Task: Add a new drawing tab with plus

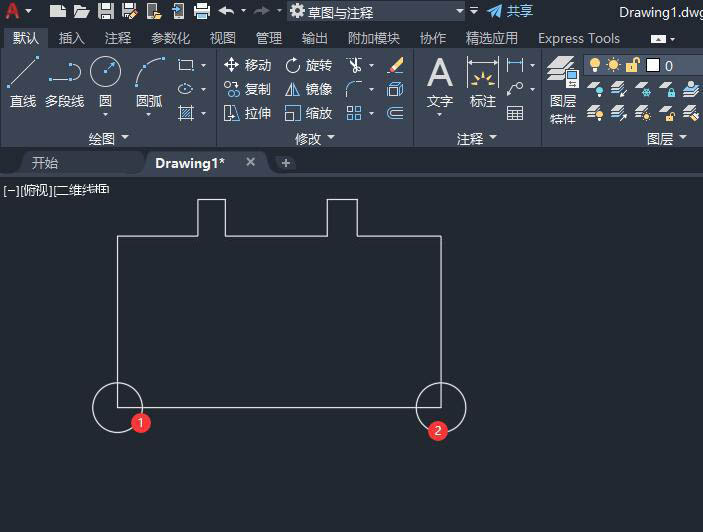Action: 286,163
